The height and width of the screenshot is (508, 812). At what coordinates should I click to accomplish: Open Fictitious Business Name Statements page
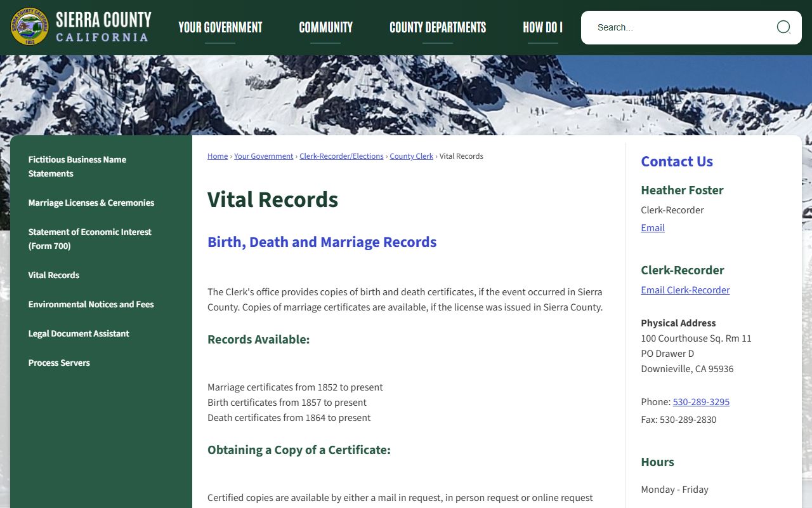pos(77,166)
